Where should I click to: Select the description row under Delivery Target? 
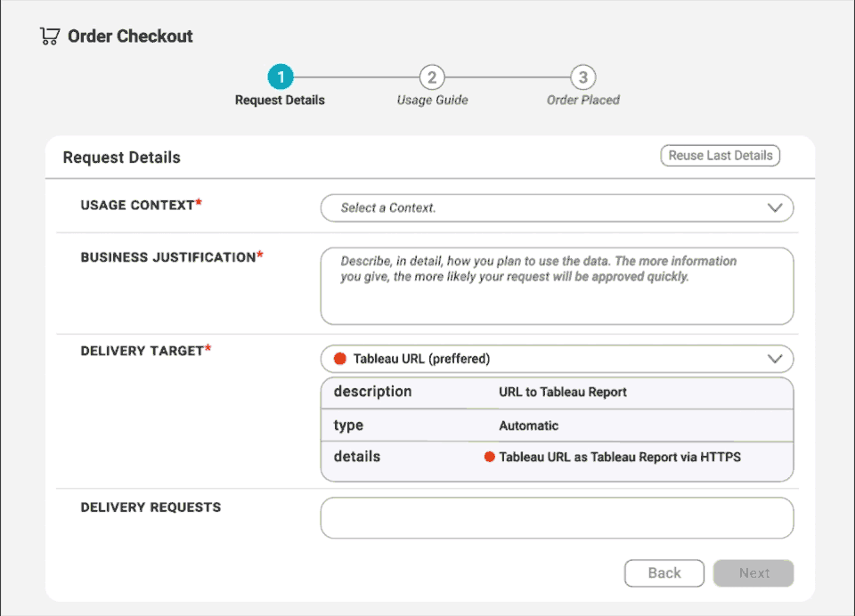557,392
